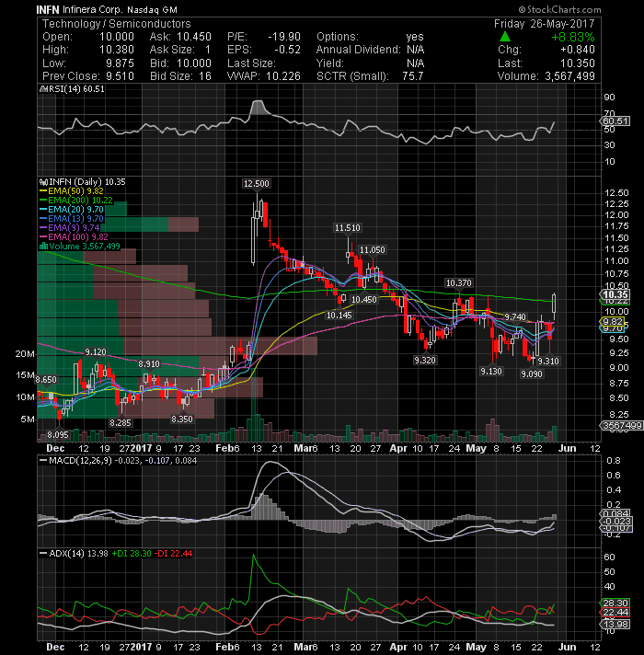Click the 9.130 low price annotation
This screenshot has height=655, width=644.
point(491,372)
